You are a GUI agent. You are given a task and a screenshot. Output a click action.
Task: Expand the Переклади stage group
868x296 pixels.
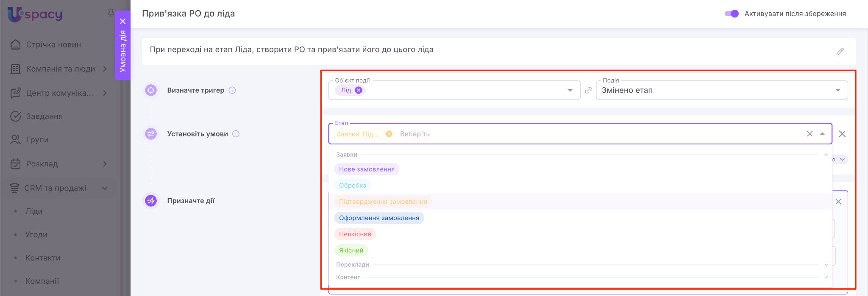826,265
